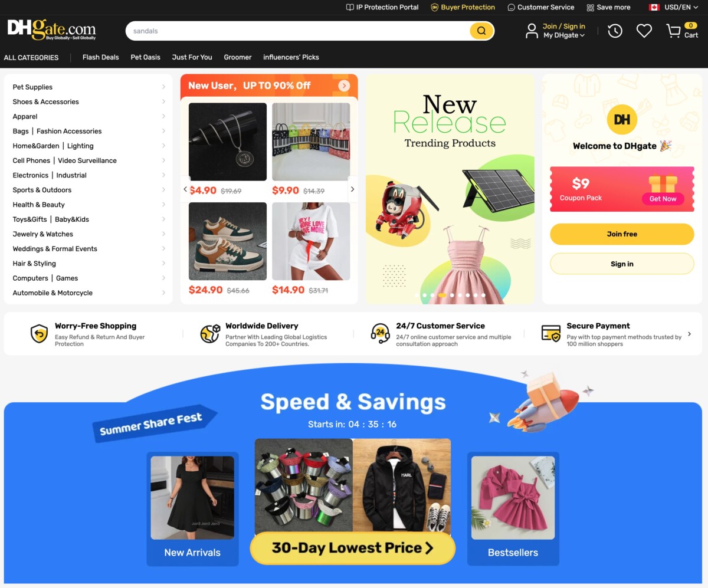Click the 30-Day Lowest Price button
The height and width of the screenshot is (588, 708).
click(x=353, y=548)
